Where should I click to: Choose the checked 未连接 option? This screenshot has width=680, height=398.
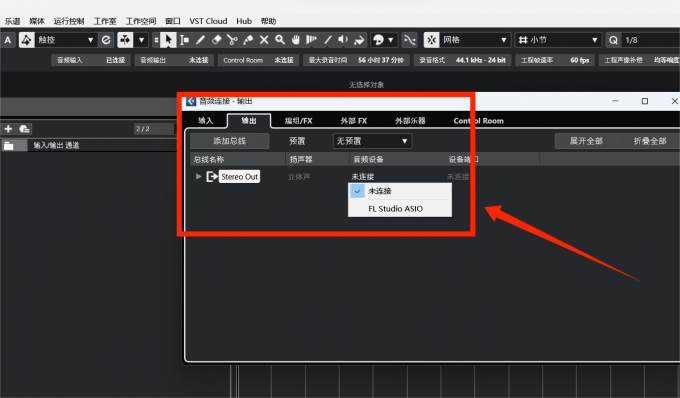(x=400, y=191)
